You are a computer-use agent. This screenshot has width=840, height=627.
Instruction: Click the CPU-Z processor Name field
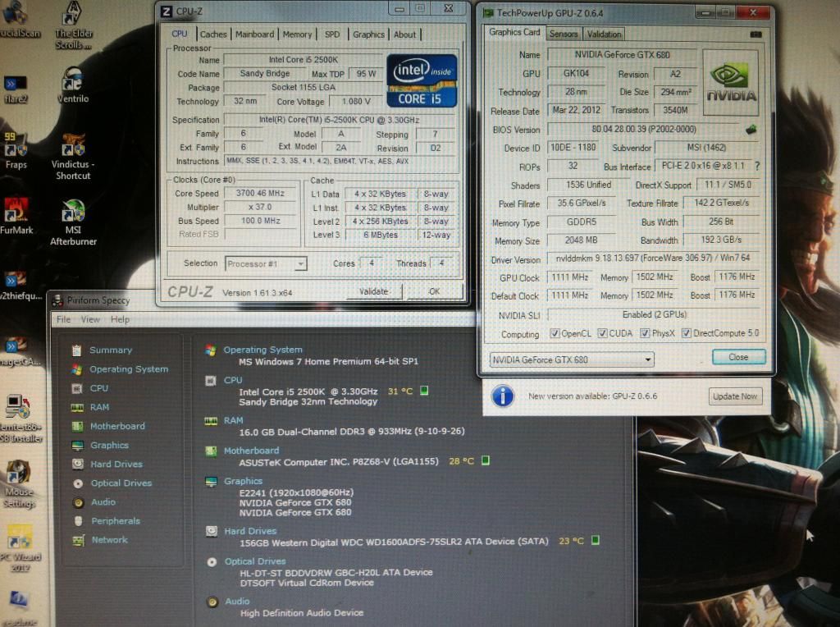[x=304, y=59]
